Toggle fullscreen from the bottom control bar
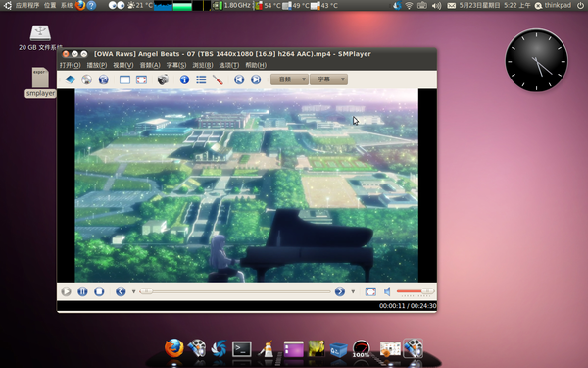This screenshot has height=368, width=588. tap(370, 291)
